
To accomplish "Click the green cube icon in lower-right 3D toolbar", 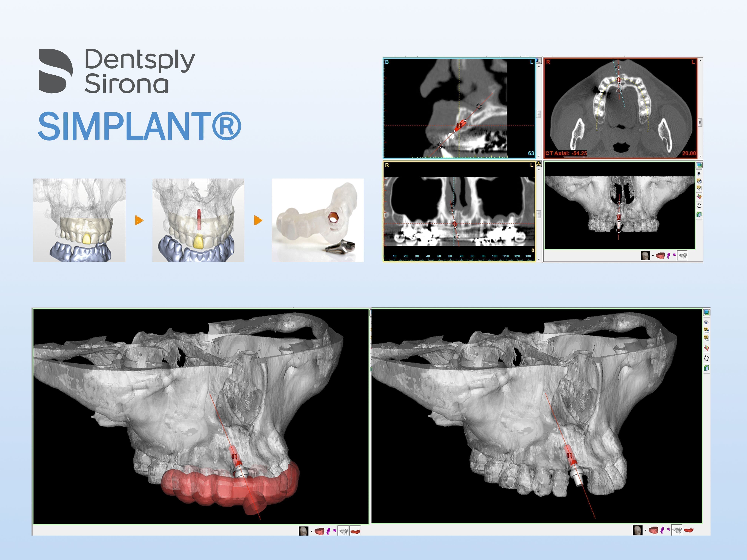I will 706,368.
